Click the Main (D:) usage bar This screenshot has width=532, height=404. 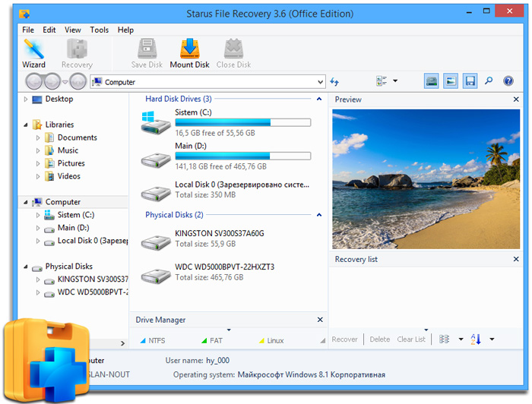click(242, 156)
